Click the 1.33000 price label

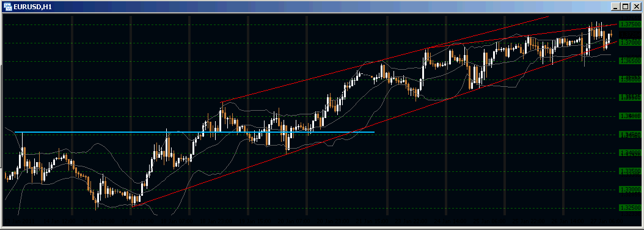(x=629, y=189)
